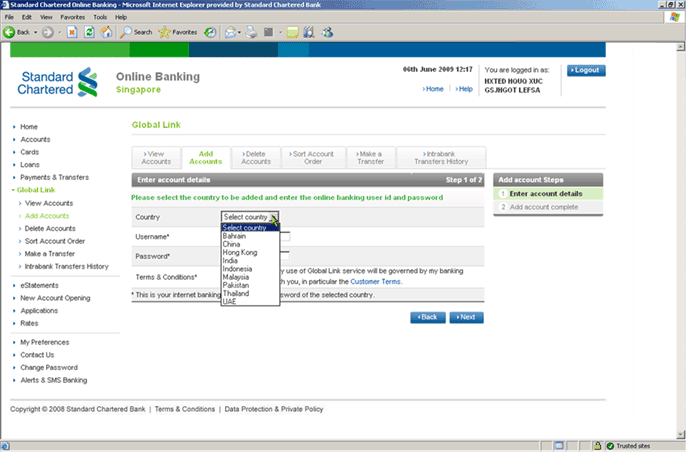Open the File menu
The height and width of the screenshot is (452, 686).
coord(9,17)
